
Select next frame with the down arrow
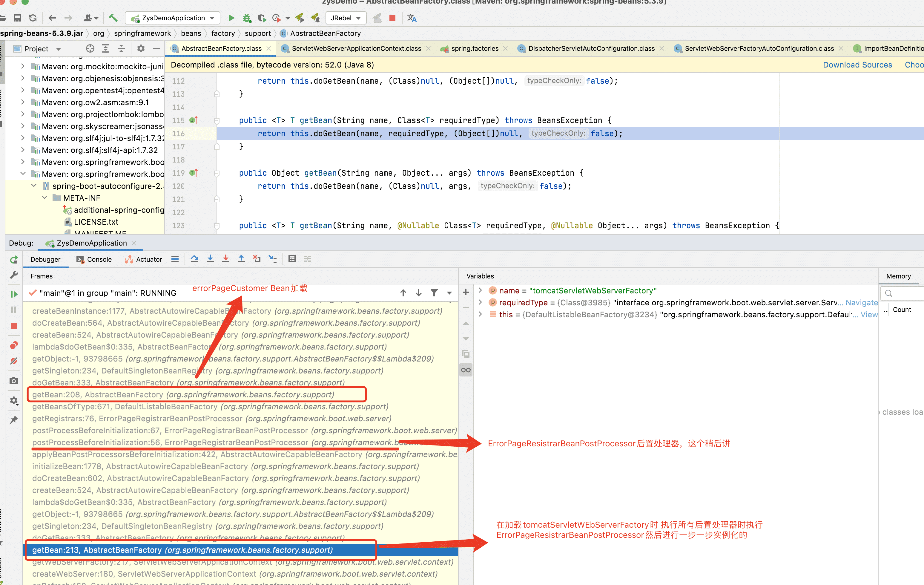coord(419,293)
